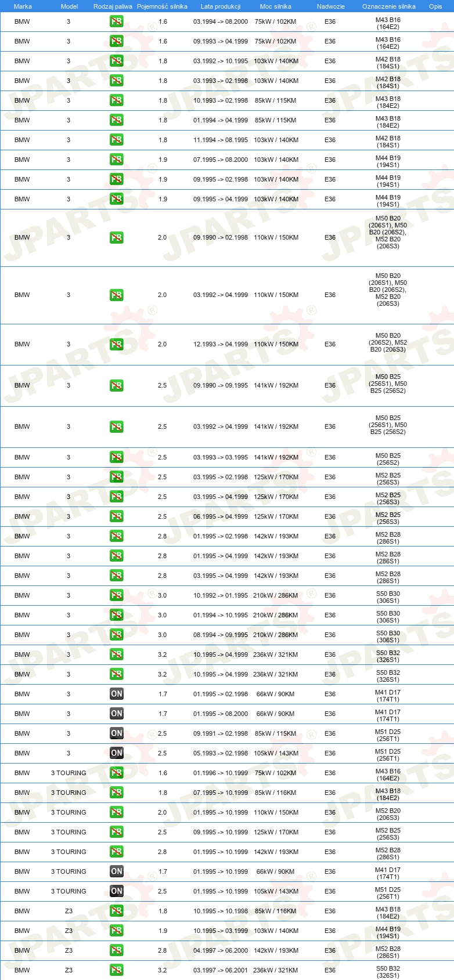Click 3 TOURING model cell in 2.8 row

click(x=69, y=852)
